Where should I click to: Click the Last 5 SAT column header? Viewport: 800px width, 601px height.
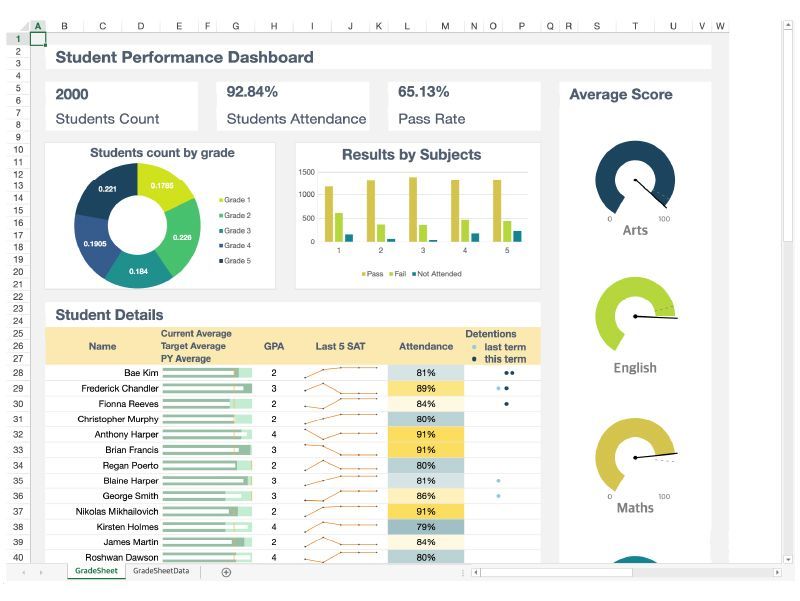tap(340, 346)
